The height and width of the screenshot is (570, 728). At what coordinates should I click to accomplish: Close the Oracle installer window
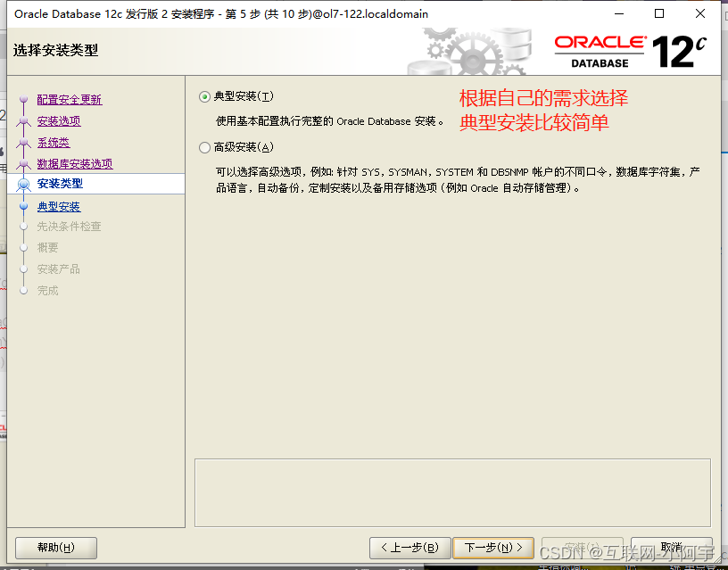(700, 14)
